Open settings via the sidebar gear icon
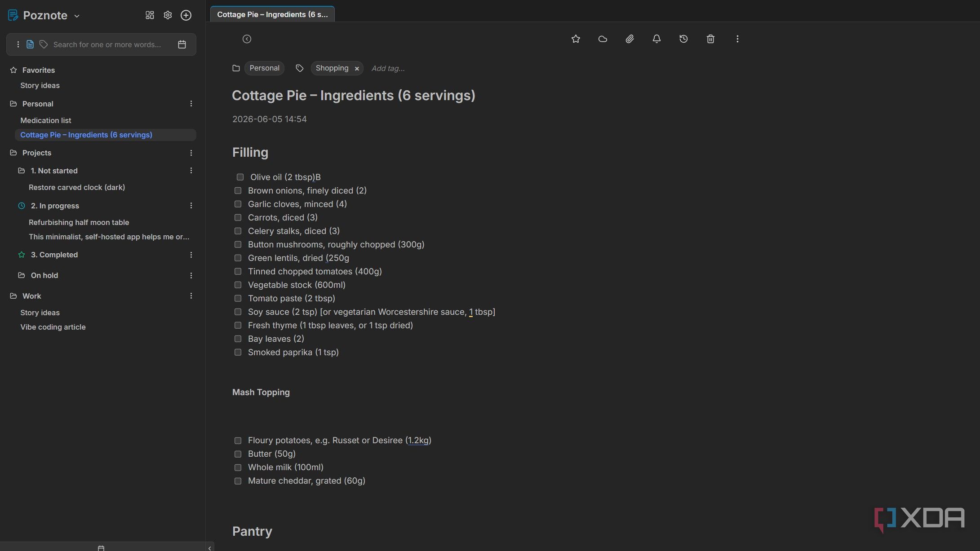Image resolution: width=980 pixels, height=551 pixels. point(168,15)
